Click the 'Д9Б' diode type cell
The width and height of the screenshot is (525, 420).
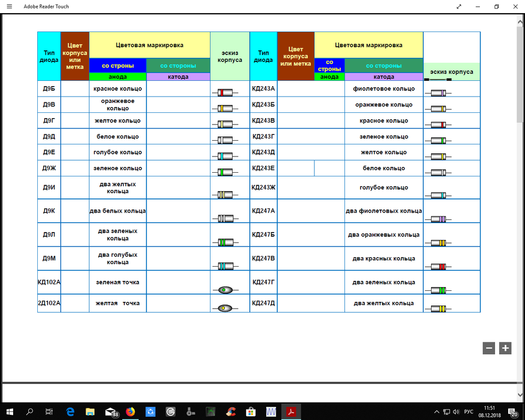tap(49, 89)
